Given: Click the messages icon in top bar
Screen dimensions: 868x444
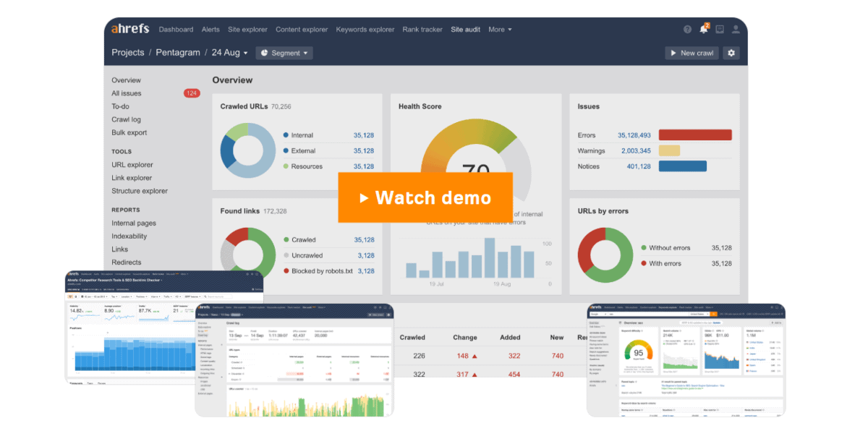Looking at the screenshot, I should 720,30.
